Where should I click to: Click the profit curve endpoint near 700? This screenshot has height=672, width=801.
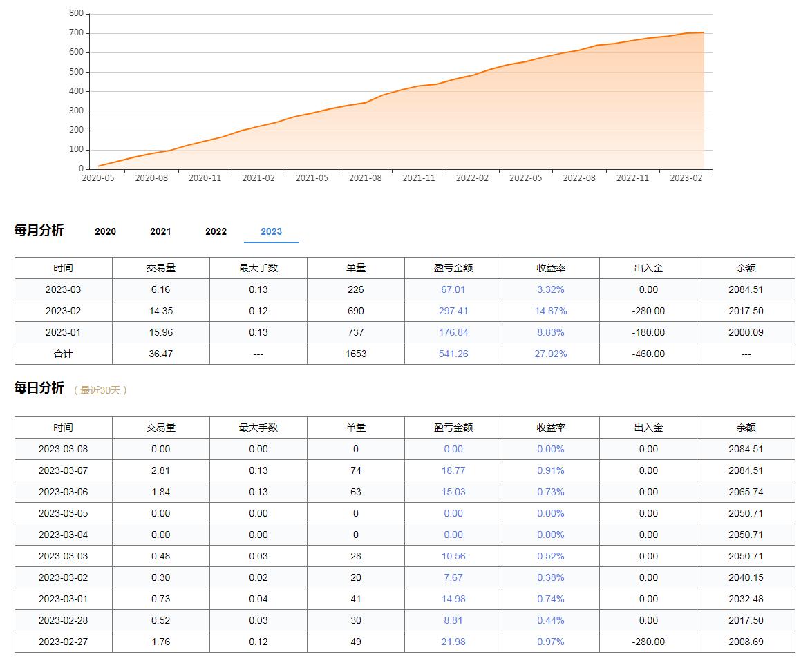click(x=704, y=32)
